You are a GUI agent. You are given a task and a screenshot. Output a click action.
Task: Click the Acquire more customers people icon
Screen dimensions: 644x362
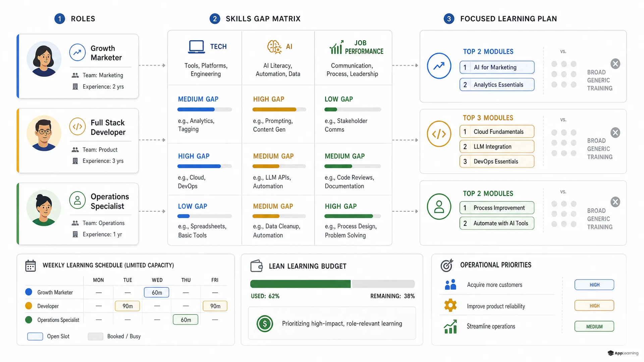[450, 285]
